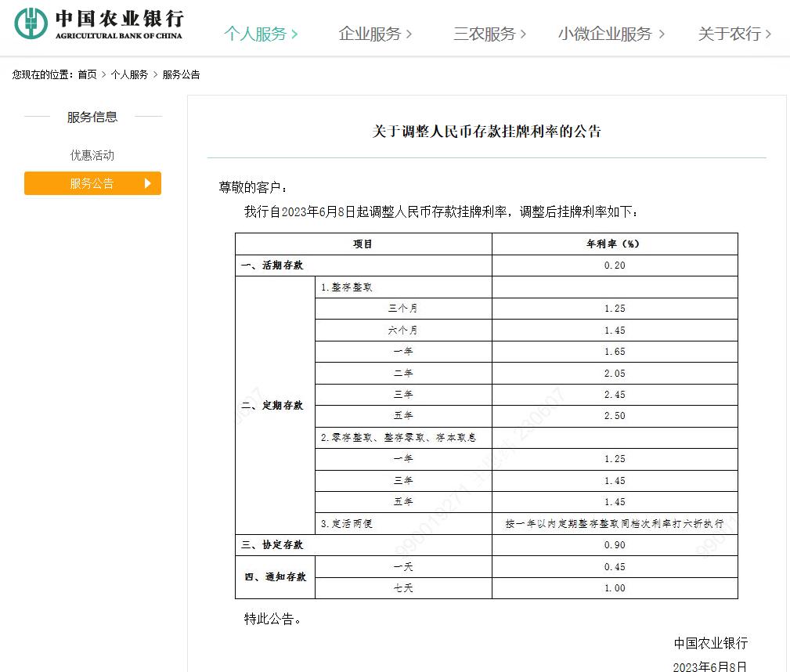The image size is (790, 672).
Task: Click the 服务公告 breadcrumb link
Action: (x=181, y=74)
